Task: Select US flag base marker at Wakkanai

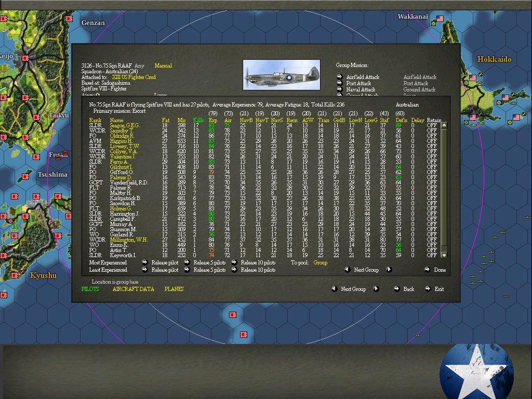Action: click(440, 18)
